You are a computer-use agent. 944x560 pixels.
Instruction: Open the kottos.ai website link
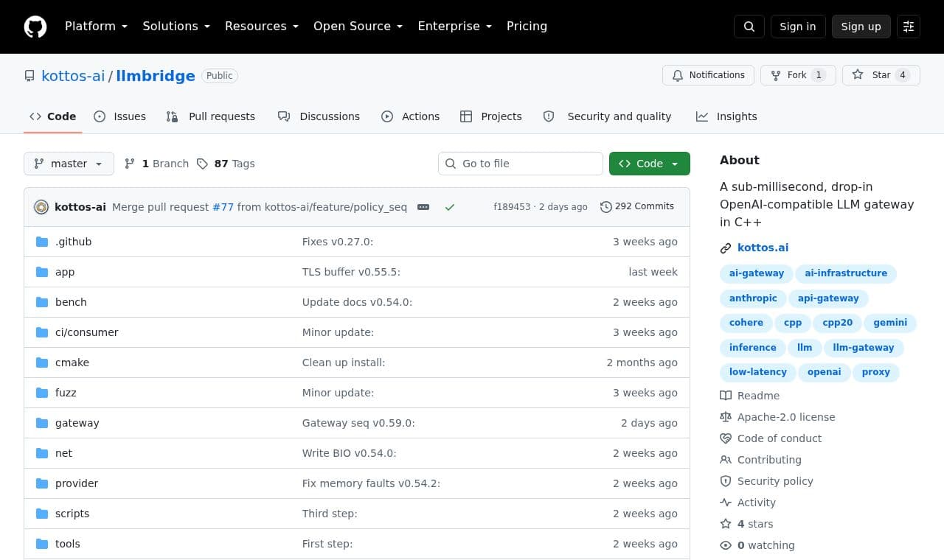(763, 248)
